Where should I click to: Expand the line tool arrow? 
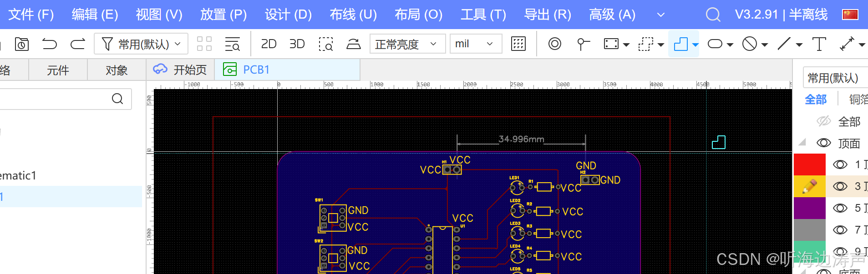coord(799,45)
